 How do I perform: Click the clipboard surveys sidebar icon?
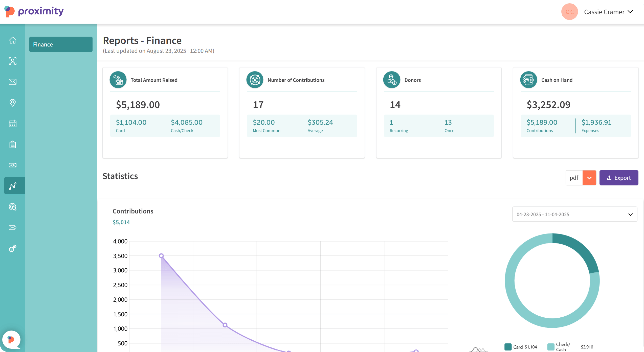click(x=13, y=145)
